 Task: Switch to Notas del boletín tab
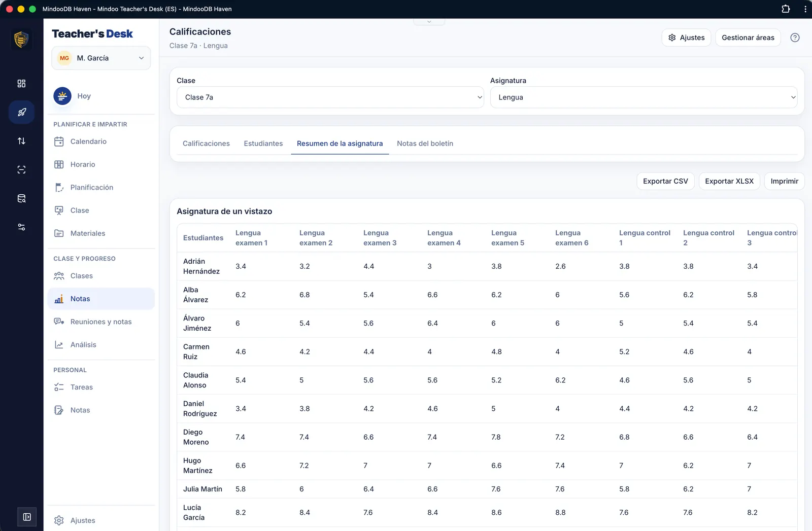tap(425, 144)
